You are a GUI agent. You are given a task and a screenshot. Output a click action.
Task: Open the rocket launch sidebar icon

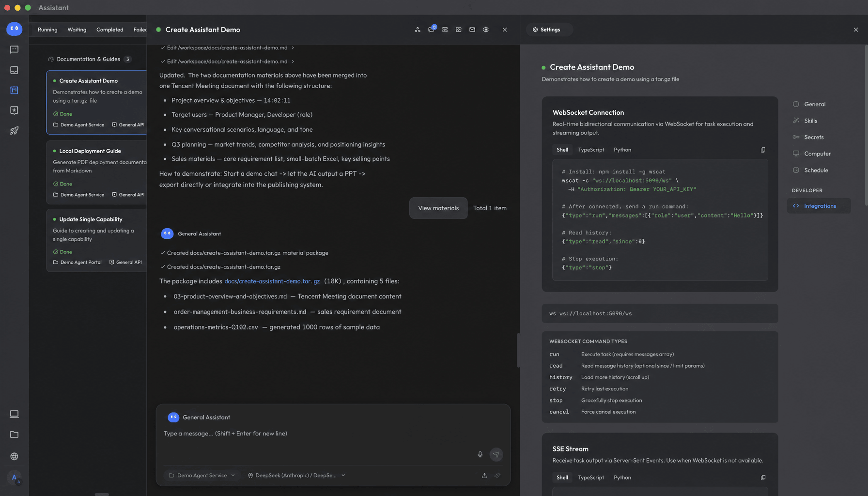[x=14, y=131]
